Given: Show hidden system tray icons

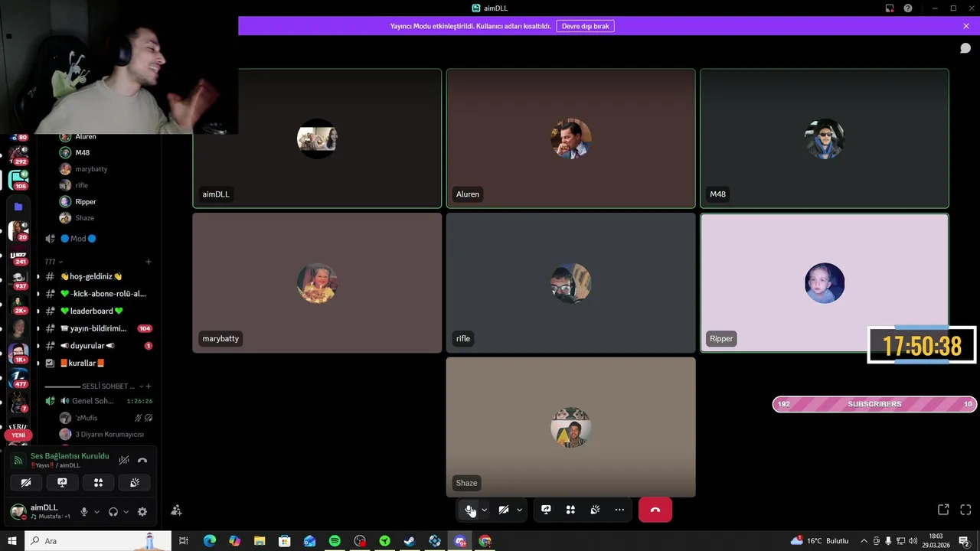Looking at the screenshot, I should tap(864, 541).
